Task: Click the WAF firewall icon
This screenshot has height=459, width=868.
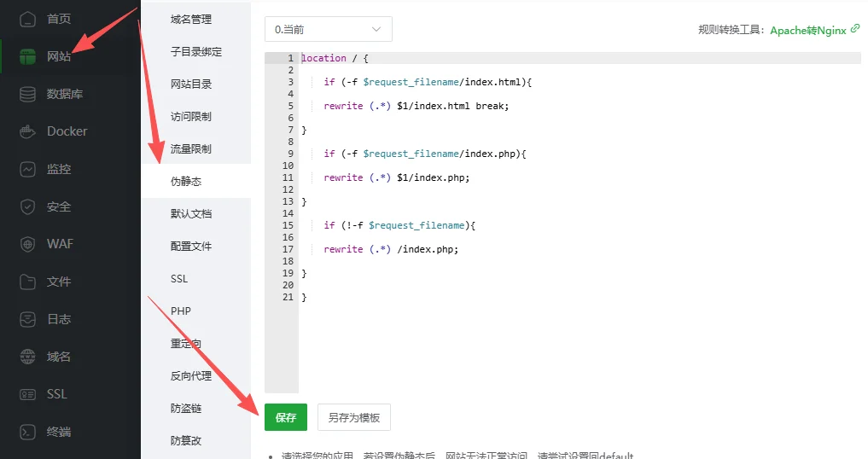Action: [x=28, y=244]
